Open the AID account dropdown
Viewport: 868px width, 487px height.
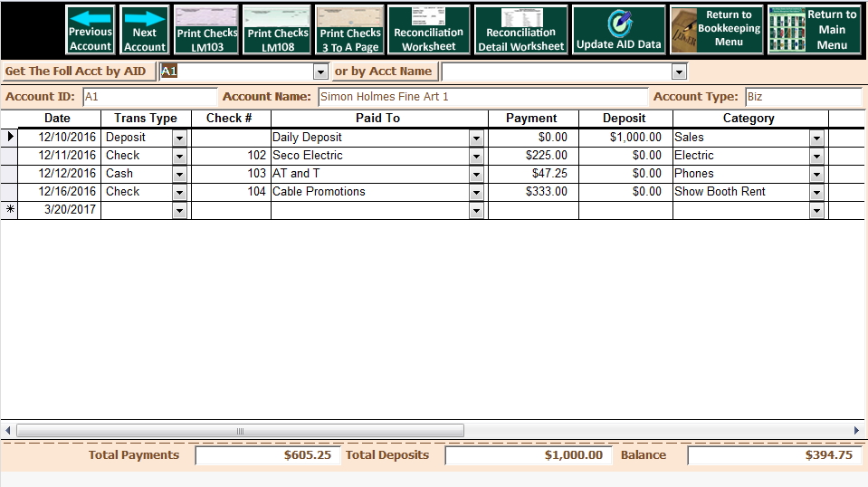320,72
